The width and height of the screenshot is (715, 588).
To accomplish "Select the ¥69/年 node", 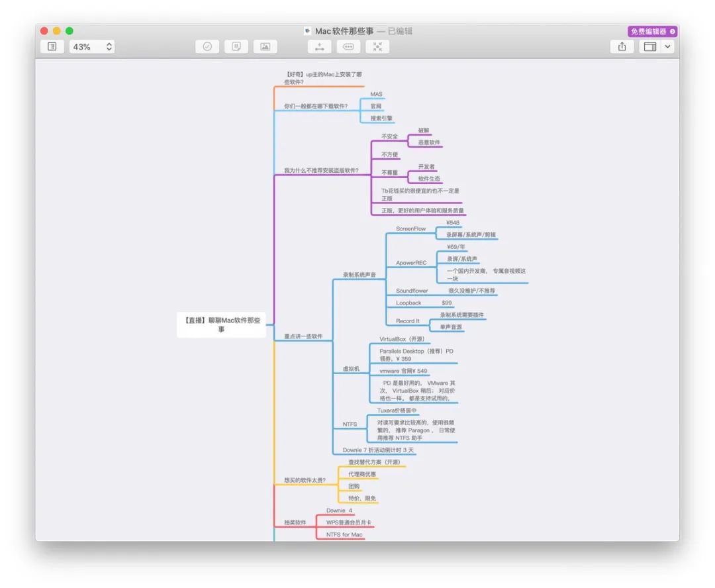I will [456, 247].
